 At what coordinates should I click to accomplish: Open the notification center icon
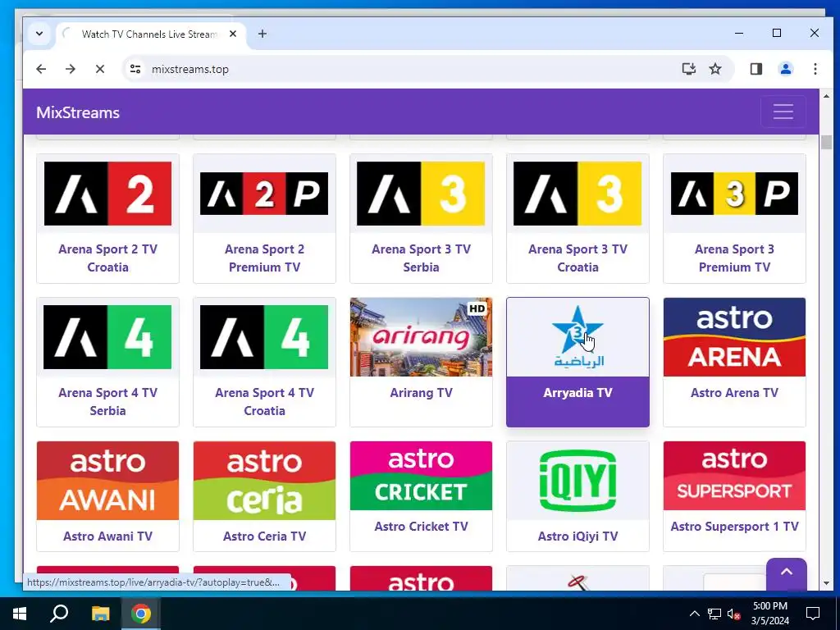(x=813, y=614)
